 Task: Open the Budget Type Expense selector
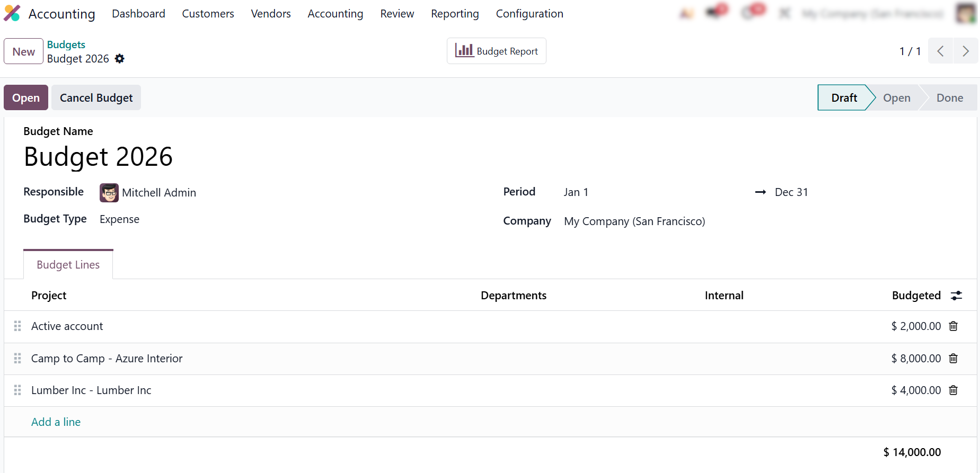[120, 219]
